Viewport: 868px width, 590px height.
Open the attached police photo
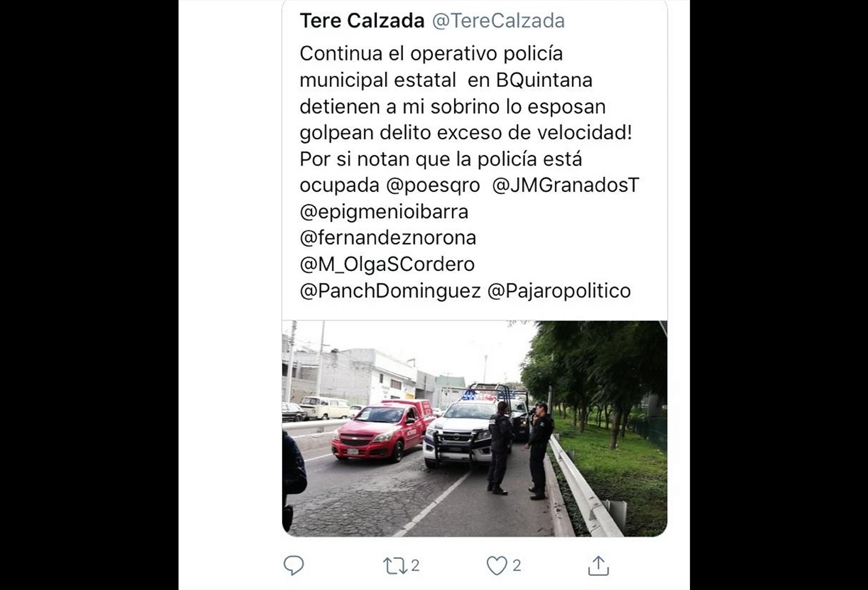pyautogui.click(x=474, y=428)
